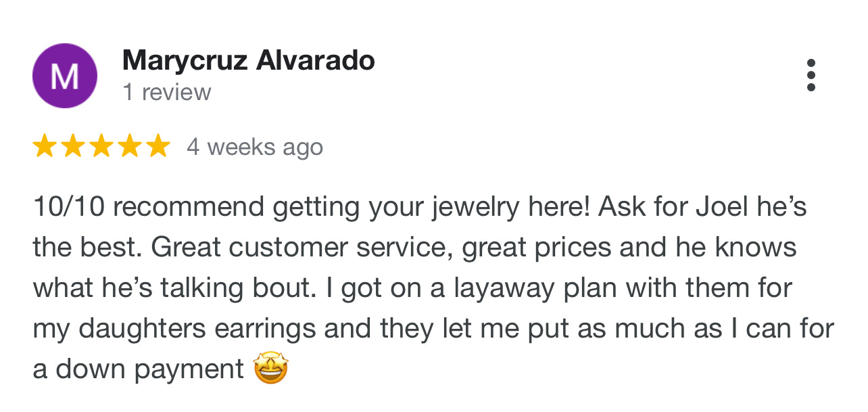Screen dimensions: 868x412
Task: Click the name "Joel" in the review
Action: 723,208
